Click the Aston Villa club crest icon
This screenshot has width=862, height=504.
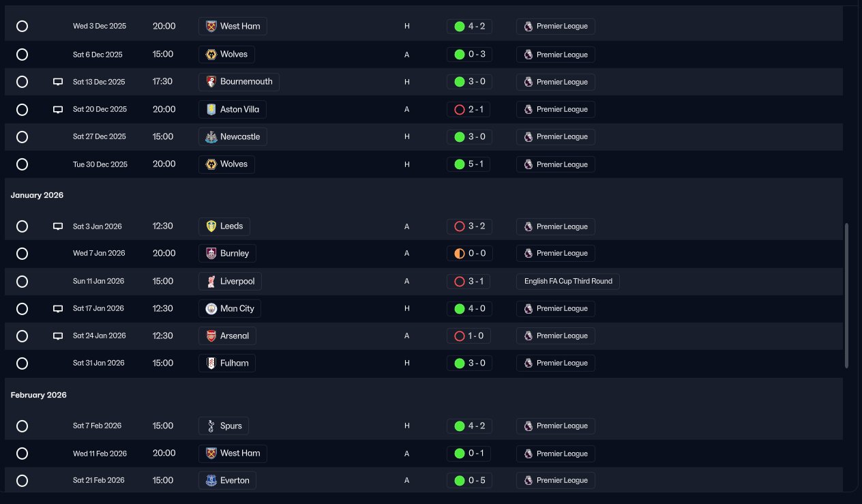(211, 109)
